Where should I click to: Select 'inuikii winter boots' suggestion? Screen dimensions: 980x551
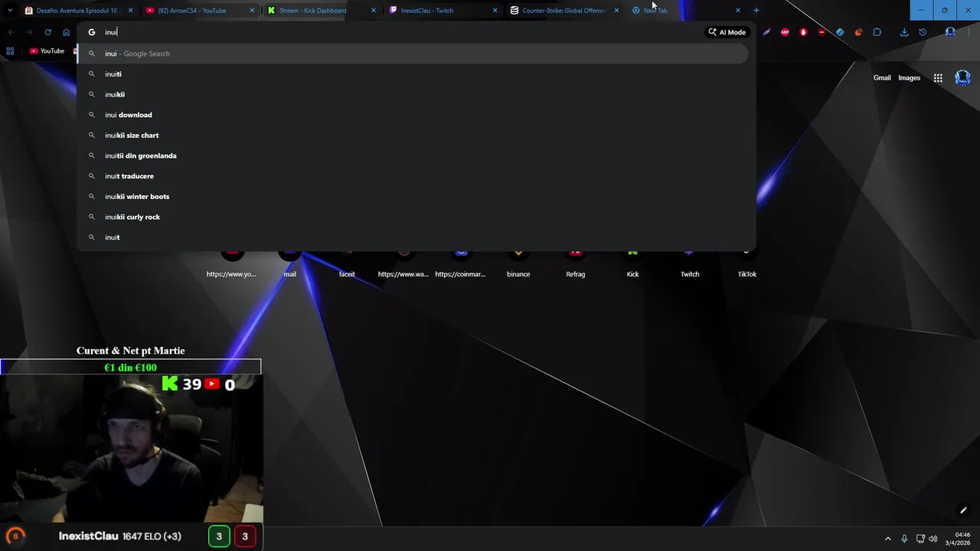click(x=413, y=197)
